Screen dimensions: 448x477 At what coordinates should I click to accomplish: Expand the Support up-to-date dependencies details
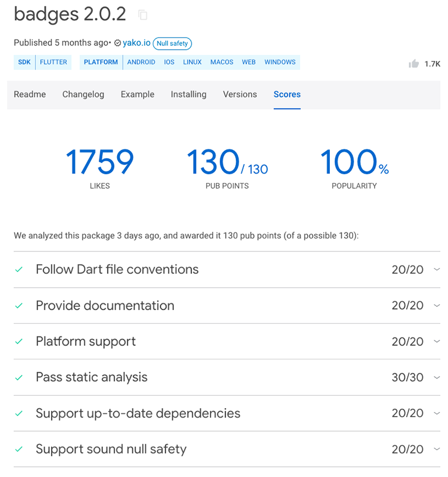tap(436, 413)
